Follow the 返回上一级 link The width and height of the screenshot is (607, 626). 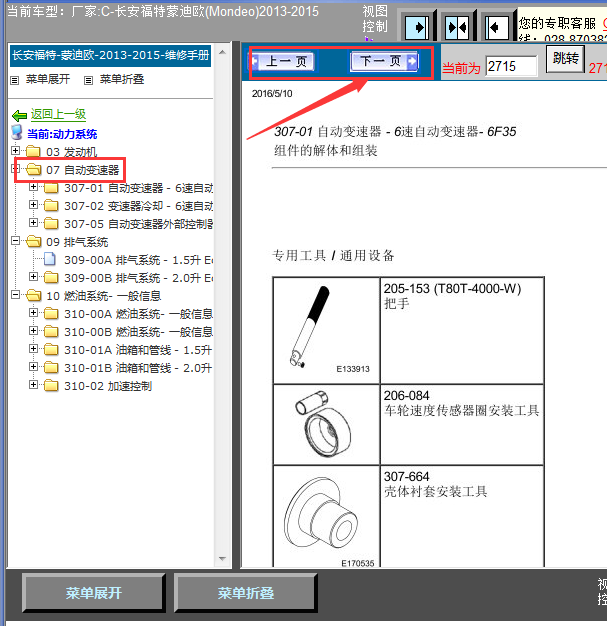click(58, 115)
